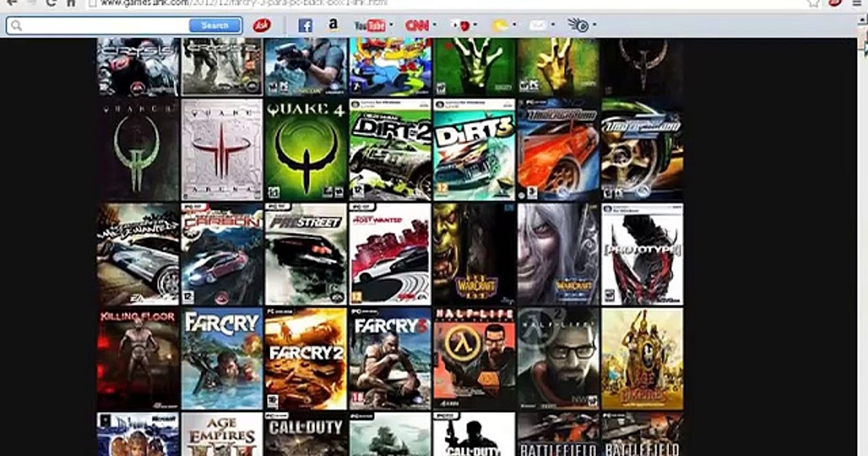Expand the CNN toolbar dropdown arrow
The height and width of the screenshot is (456, 868).
434,25
